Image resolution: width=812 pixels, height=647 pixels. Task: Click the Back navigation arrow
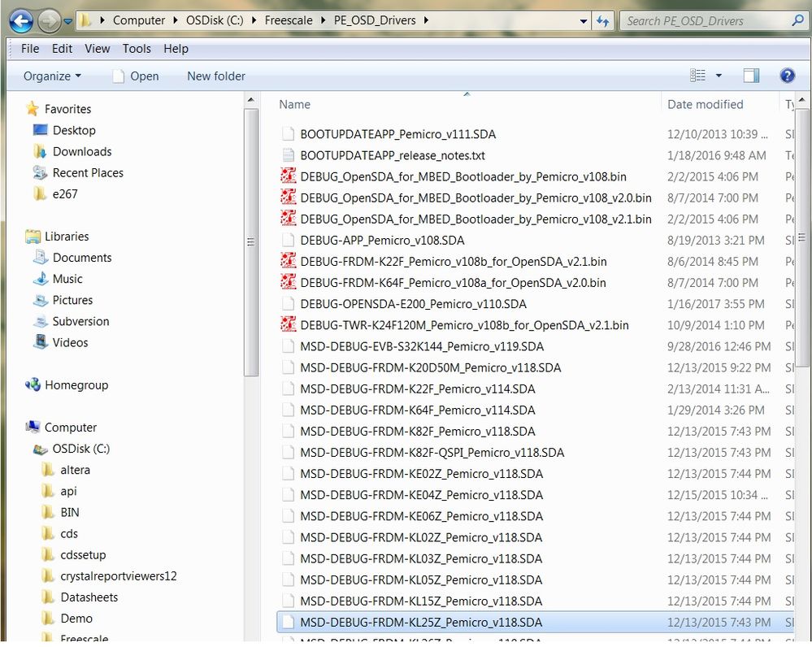(21, 21)
